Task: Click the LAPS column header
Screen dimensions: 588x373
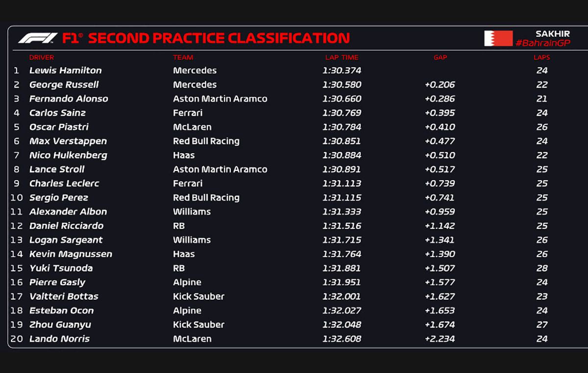Action: tap(541, 58)
